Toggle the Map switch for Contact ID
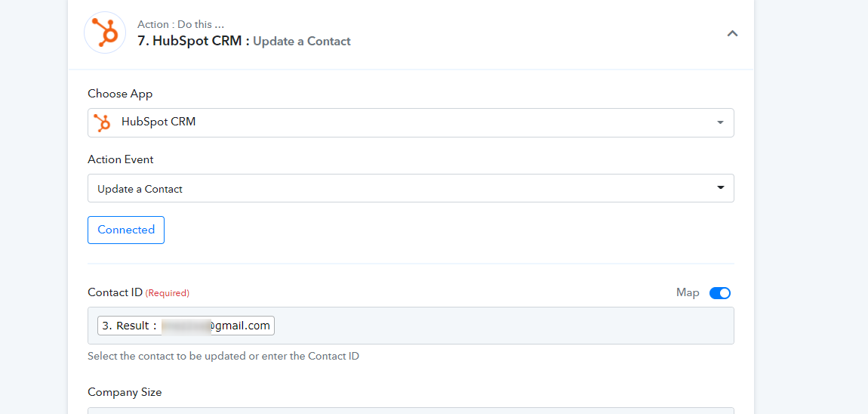 (x=719, y=292)
